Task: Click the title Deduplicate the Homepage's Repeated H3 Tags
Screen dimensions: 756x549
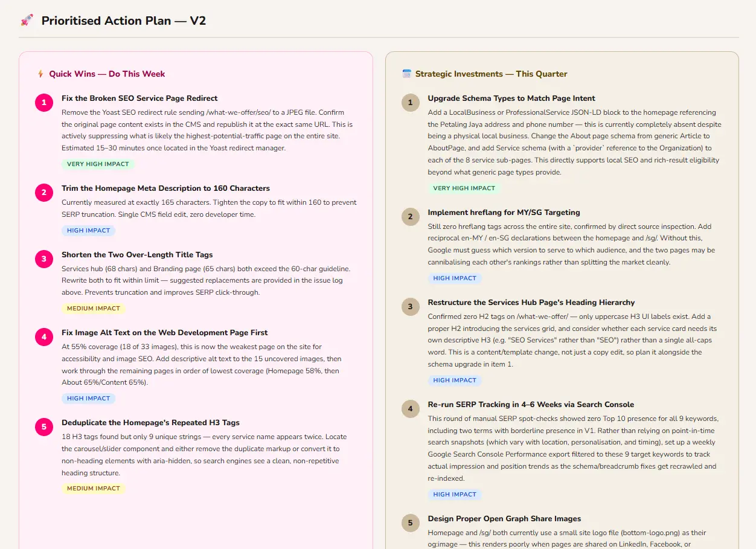Action: 151,422
